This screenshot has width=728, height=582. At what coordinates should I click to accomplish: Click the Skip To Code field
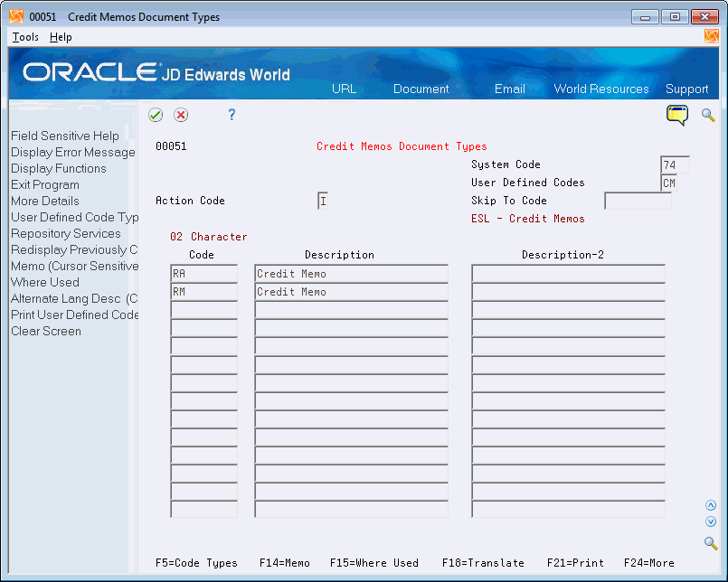tap(638, 201)
